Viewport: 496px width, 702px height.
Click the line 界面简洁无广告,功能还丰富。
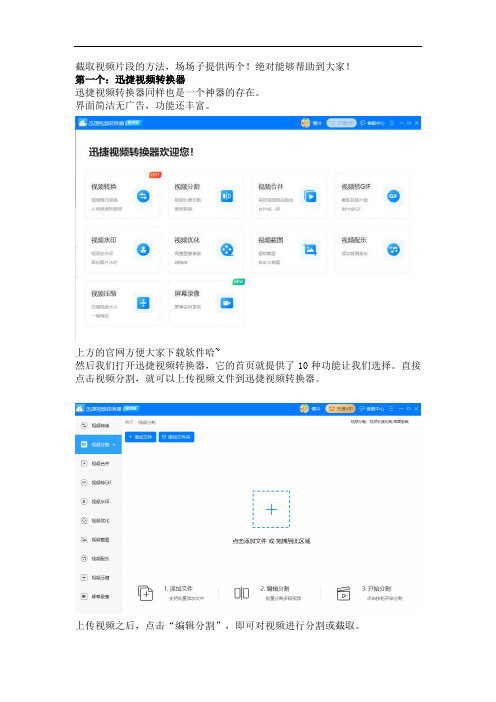(x=142, y=106)
